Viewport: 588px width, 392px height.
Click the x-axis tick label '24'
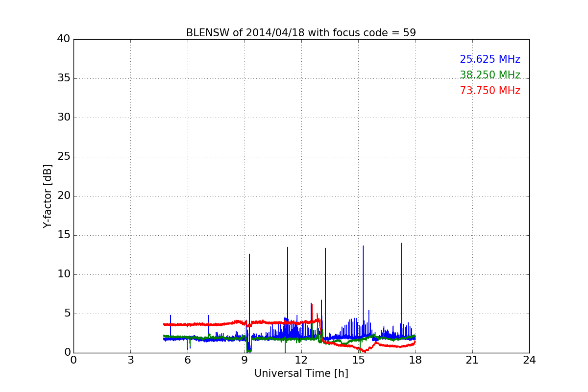click(x=529, y=360)
